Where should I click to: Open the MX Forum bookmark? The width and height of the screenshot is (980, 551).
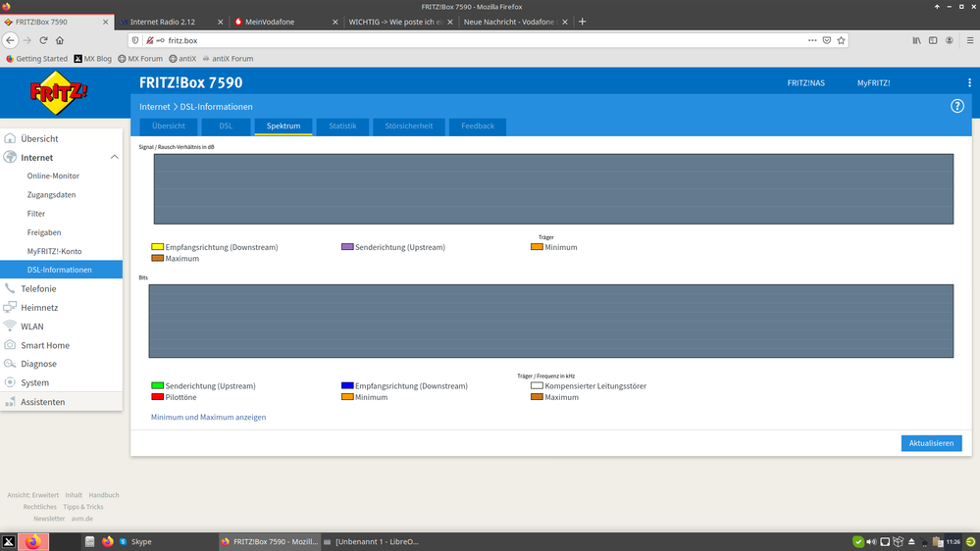coord(140,59)
